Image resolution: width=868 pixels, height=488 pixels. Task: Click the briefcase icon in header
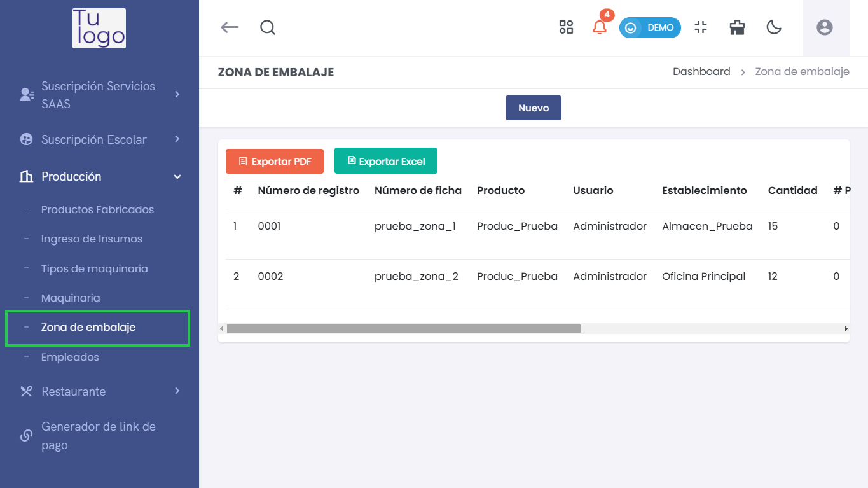pos(737,27)
